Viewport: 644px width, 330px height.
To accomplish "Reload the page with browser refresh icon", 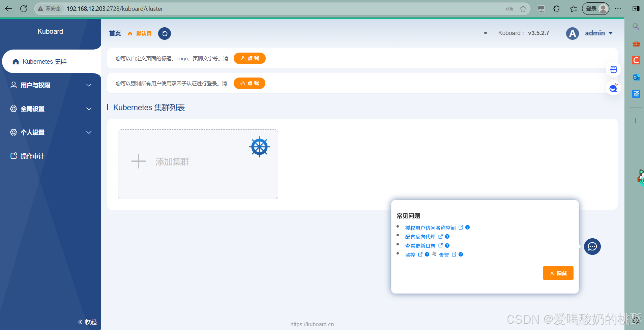I will click(24, 9).
